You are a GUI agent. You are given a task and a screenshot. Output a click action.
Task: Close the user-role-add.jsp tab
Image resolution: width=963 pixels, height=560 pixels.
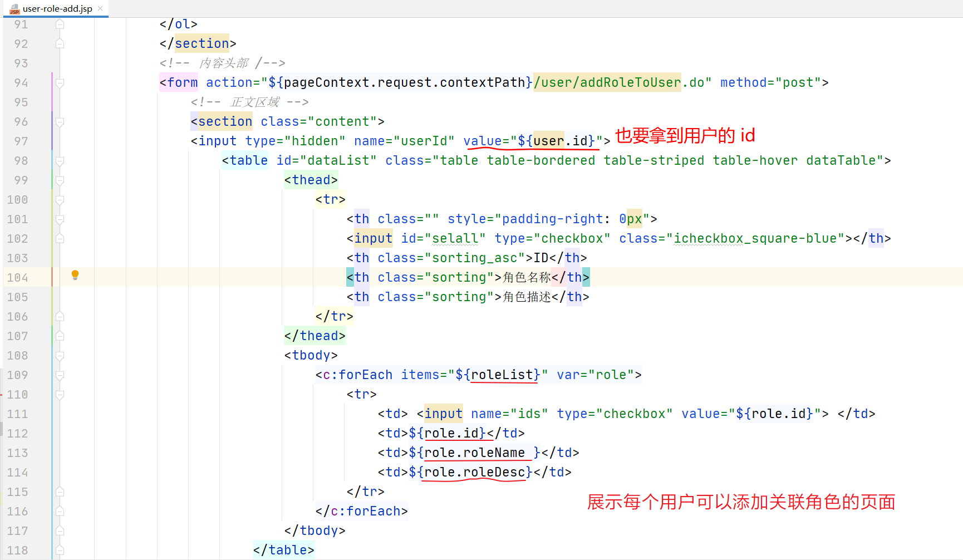click(x=100, y=8)
